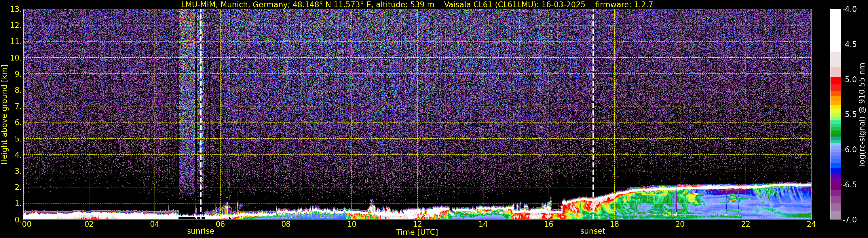Click height axis tick '8.'
Image resolution: width=868 pixels, height=238 pixels.
pos(18,90)
